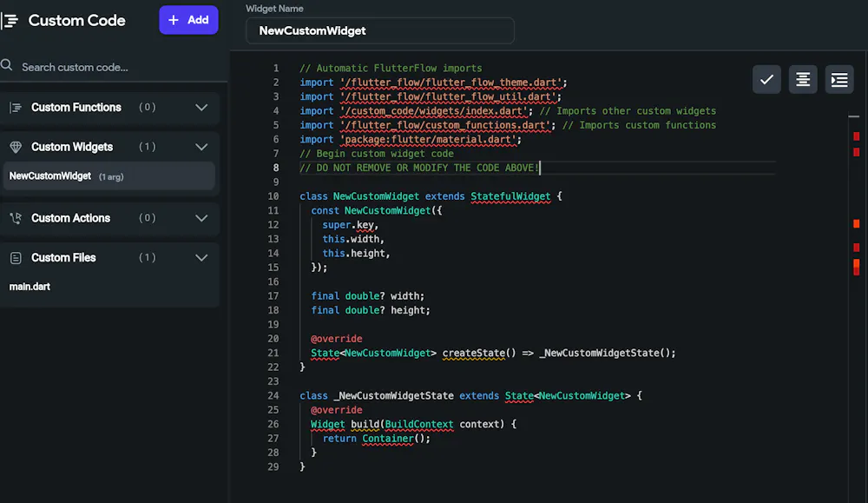Click the checkmark validate code icon

(x=766, y=79)
